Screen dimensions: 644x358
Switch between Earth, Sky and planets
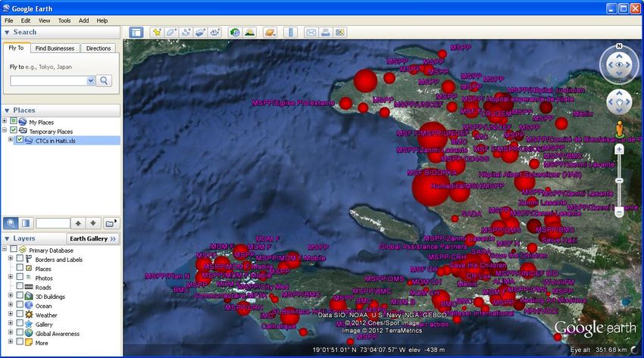coord(270,33)
